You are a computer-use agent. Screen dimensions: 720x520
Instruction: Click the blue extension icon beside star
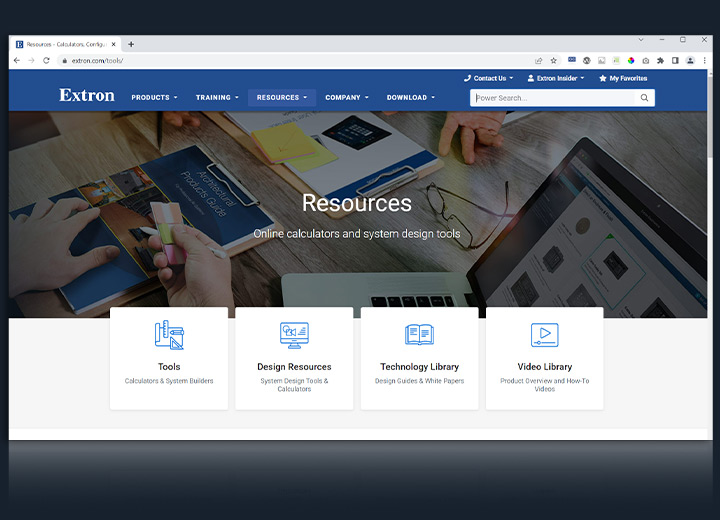[x=572, y=60]
